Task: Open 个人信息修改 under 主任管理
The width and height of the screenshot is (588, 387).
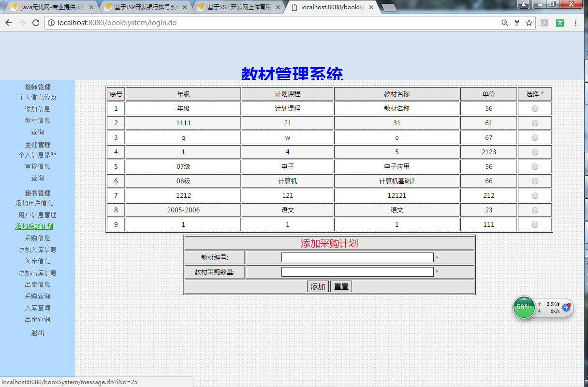Action: (x=37, y=155)
